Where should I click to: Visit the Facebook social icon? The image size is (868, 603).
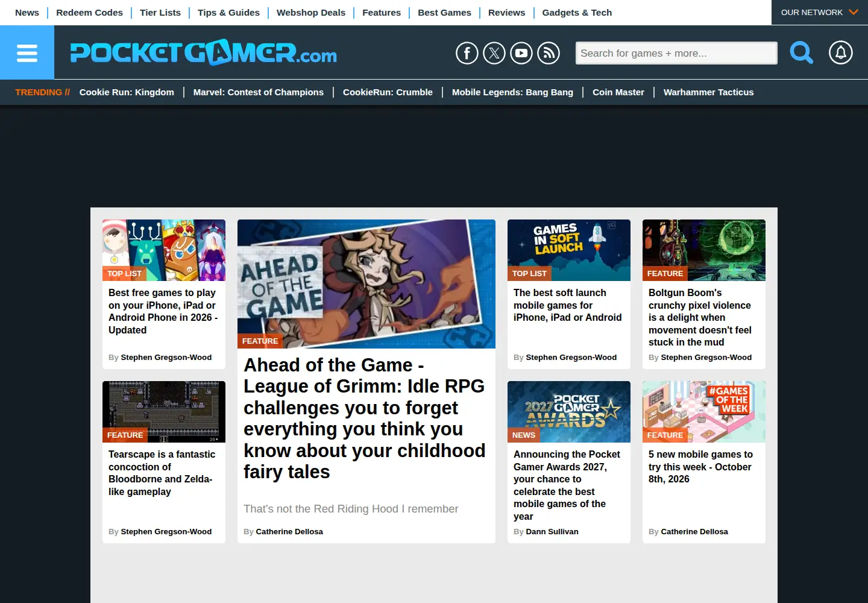click(x=467, y=53)
